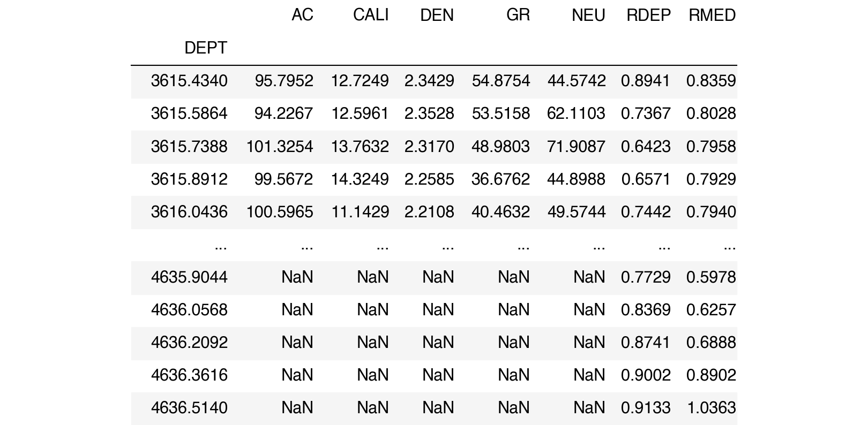Screen dimensions: 868x425
Task: Click RDEP value 0.9133
Action: point(646,408)
